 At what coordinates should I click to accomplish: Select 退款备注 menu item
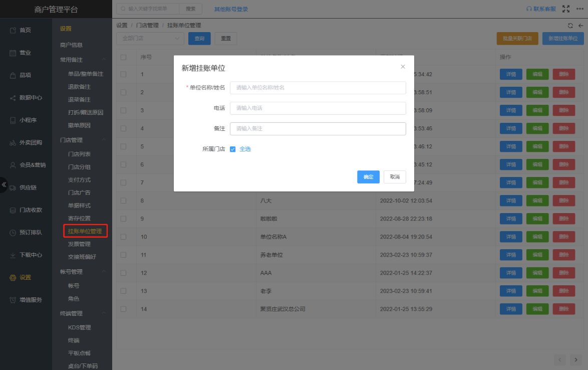click(x=79, y=87)
